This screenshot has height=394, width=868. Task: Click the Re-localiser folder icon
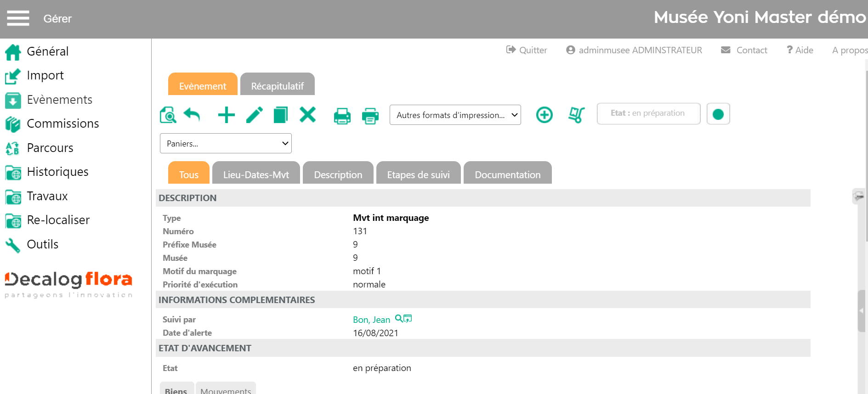pos(13,220)
